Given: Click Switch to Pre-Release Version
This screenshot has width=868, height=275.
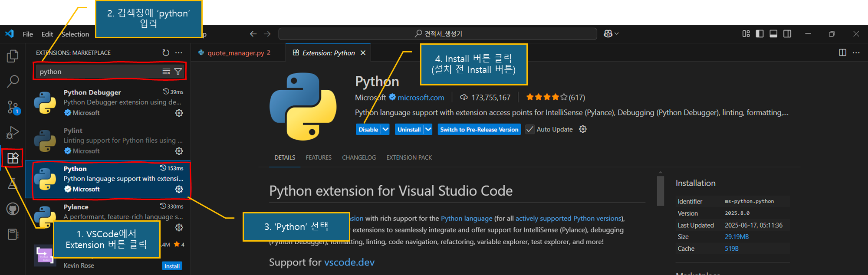Looking at the screenshot, I should click(x=479, y=129).
